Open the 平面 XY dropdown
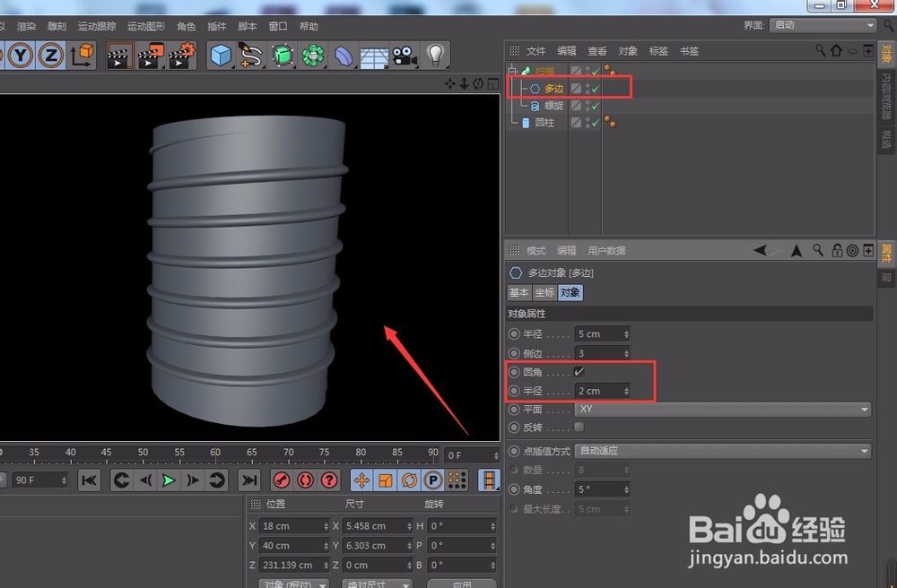This screenshot has width=897, height=588. [722, 409]
